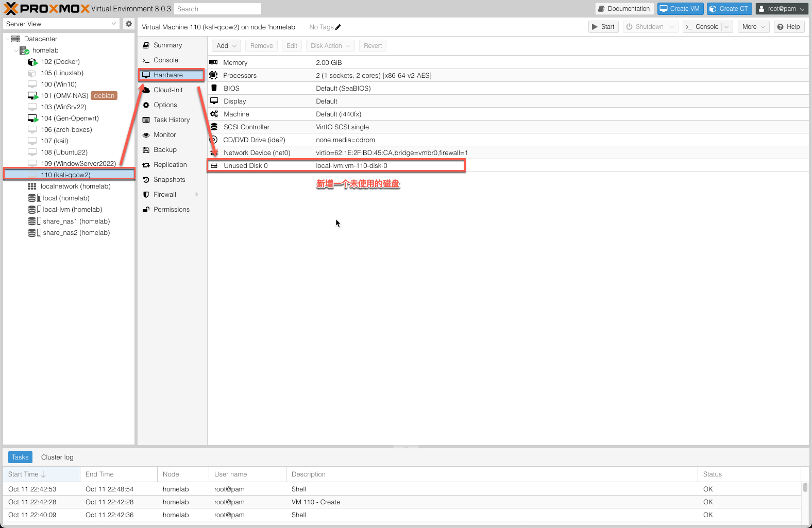The image size is (812, 528).
Task: Click the Snapshots history icon
Action: click(x=146, y=180)
